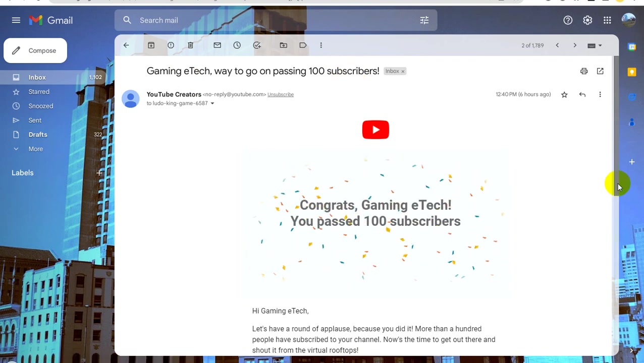Click the Search mail field

pyautogui.click(x=276, y=20)
